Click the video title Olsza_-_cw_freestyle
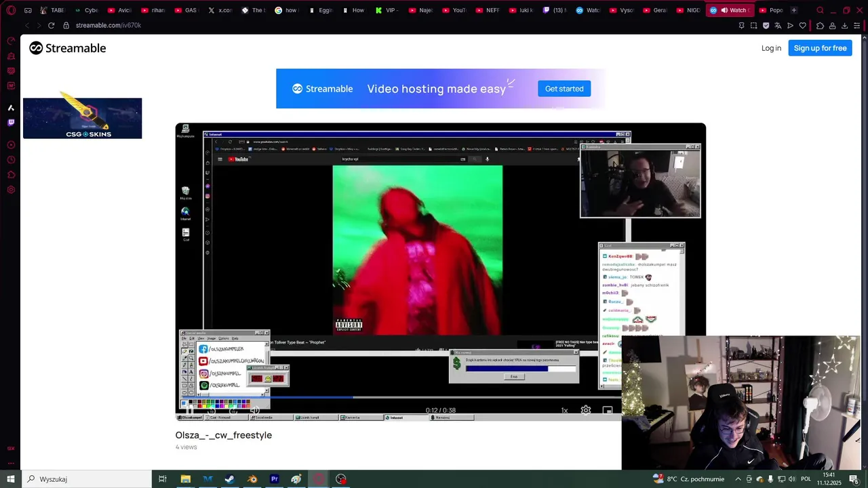This screenshot has width=868, height=488. (x=223, y=435)
